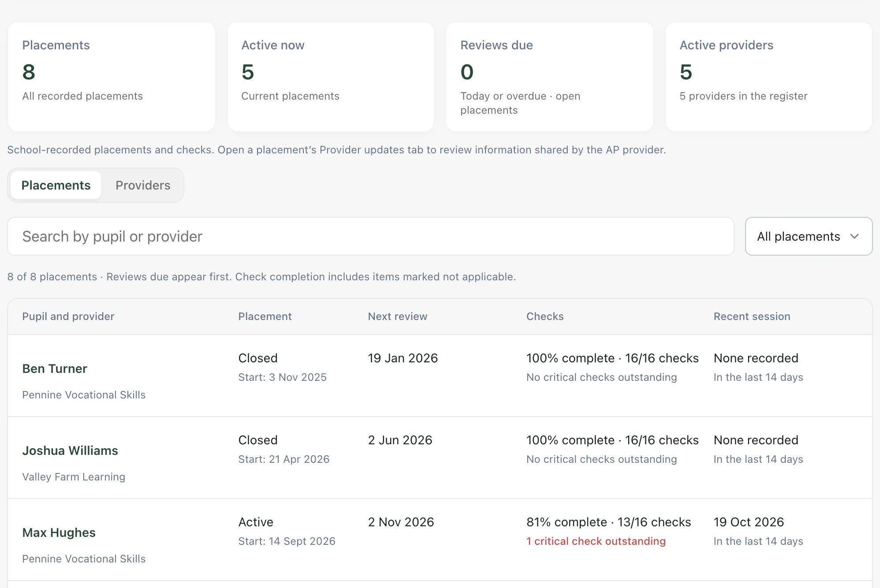Click Pennine Vocational Skills under Max Hughes
The width and height of the screenshot is (880, 588).
point(84,559)
